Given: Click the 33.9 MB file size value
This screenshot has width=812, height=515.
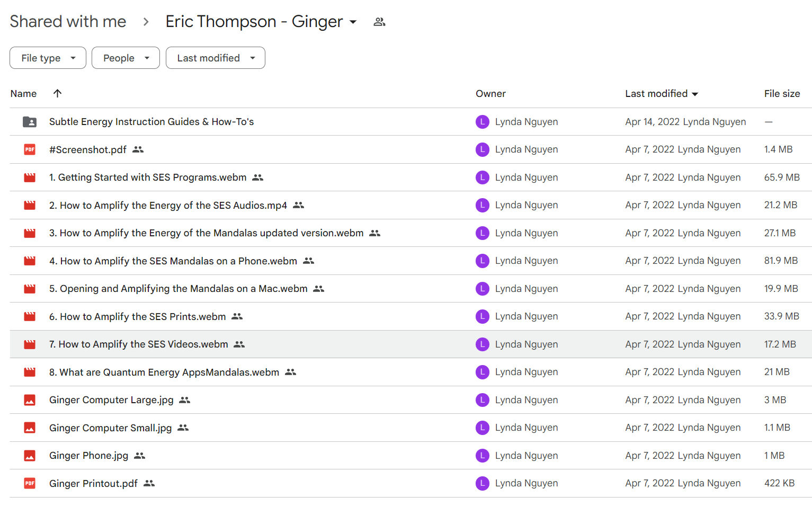Looking at the screenshot, I should tap(781, 316).
